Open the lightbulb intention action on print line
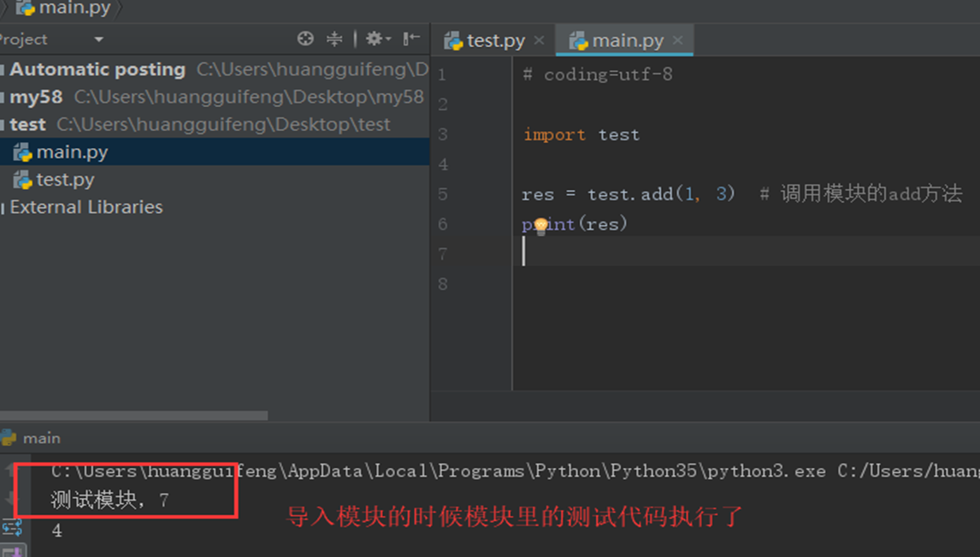Image resolution: width=980 pixels, height=557 pixels. (541, 224)
